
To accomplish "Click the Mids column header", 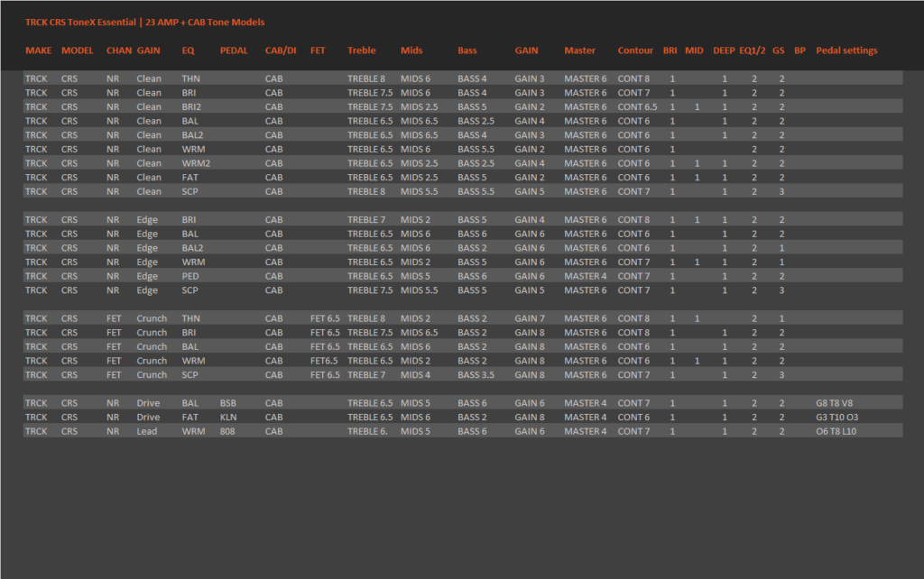I will coord(411,51).
